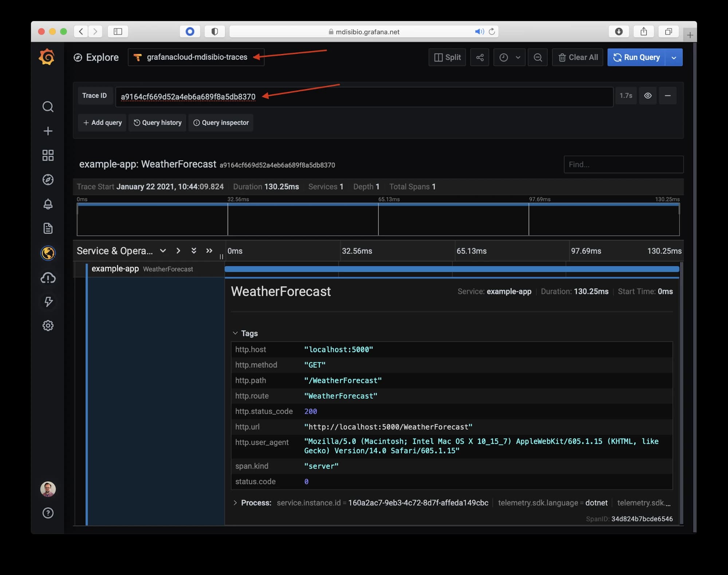Click the http.host value "localhost:5000"
The height and width of the screenshot is (575, 728).
(339, 349)
